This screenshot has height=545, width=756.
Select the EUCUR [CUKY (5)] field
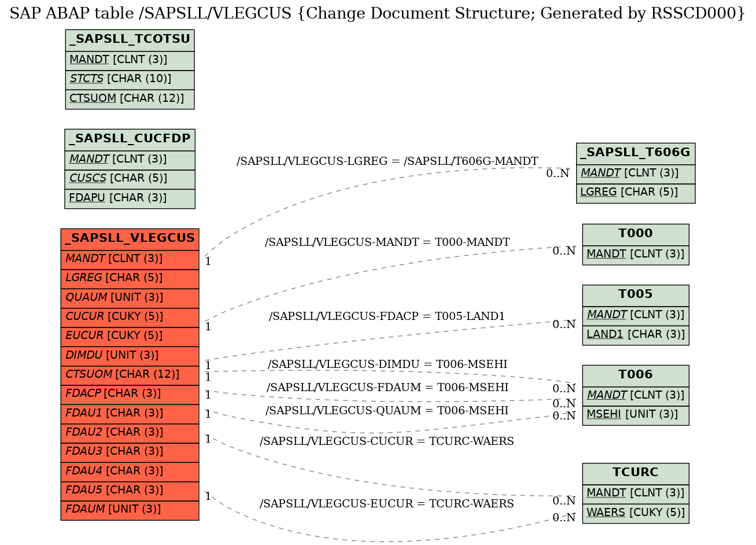pyautogui.click(x=130, y=336)
